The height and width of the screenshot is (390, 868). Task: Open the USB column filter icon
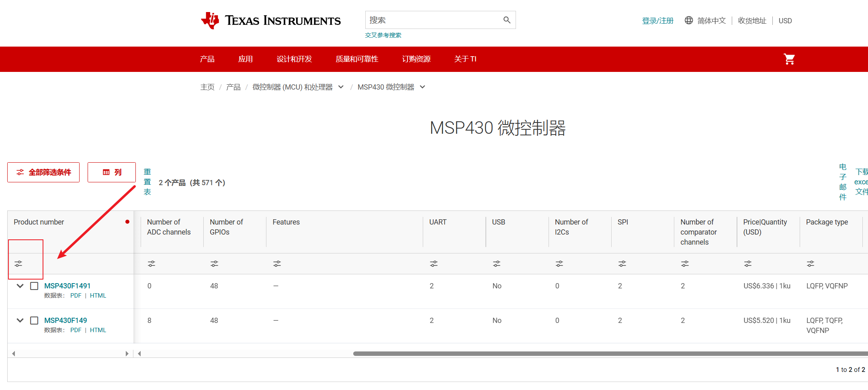pos(497,264)
